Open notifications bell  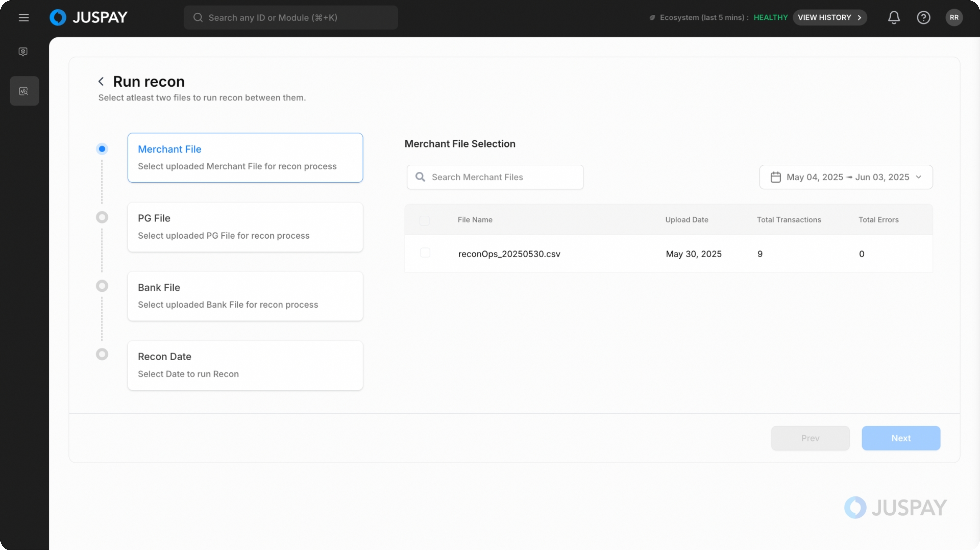(894, 18)
